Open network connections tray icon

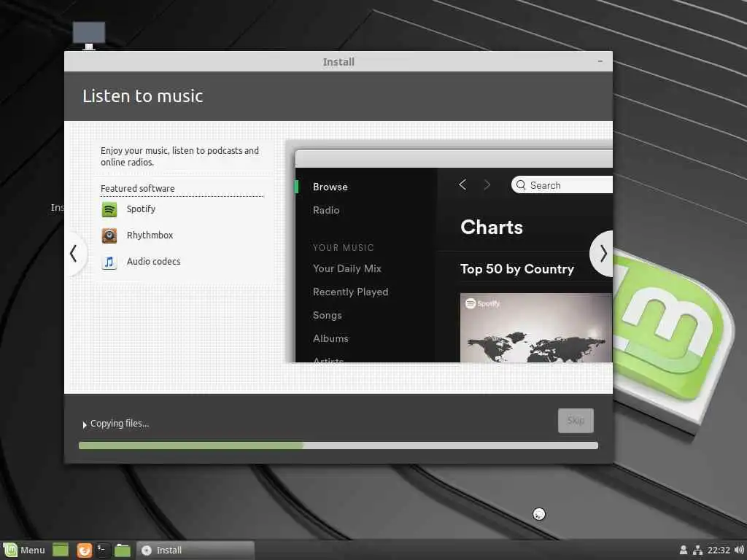[x=698, y=550]
